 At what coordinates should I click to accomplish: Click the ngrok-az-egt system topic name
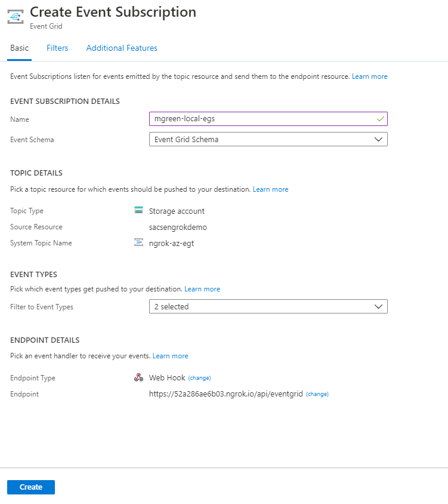tap(171, 243)
